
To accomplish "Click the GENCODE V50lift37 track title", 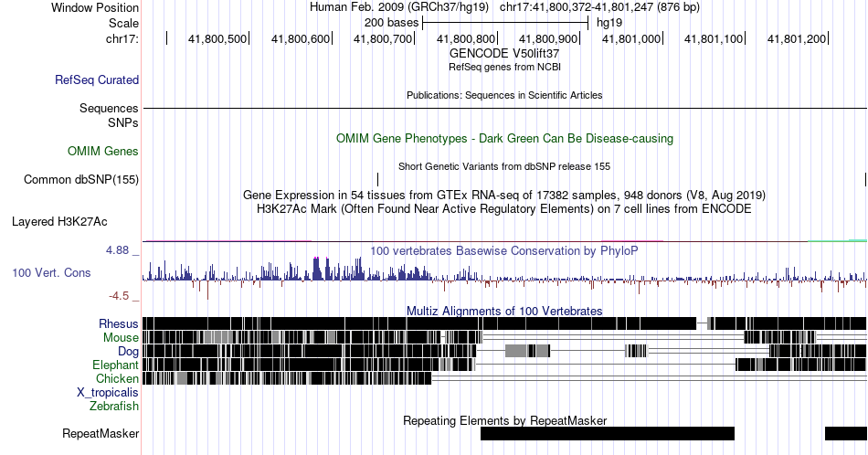I will click(x=504, y=54).
